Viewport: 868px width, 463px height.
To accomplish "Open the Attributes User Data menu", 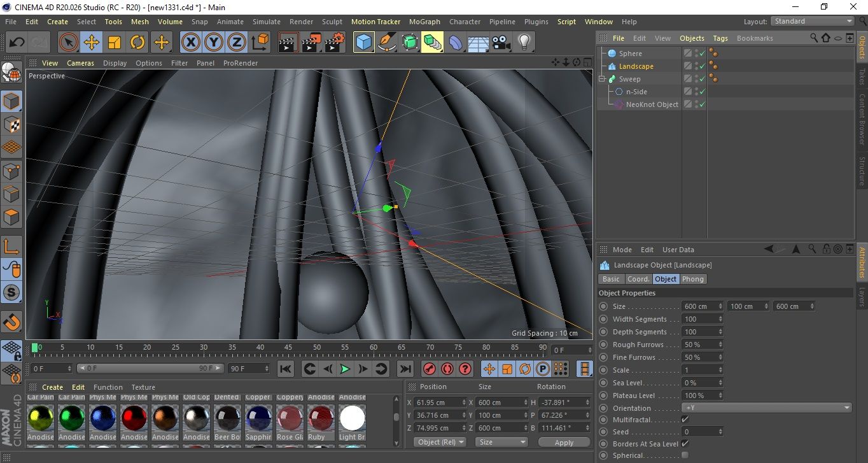I will [x=678, y=250].
